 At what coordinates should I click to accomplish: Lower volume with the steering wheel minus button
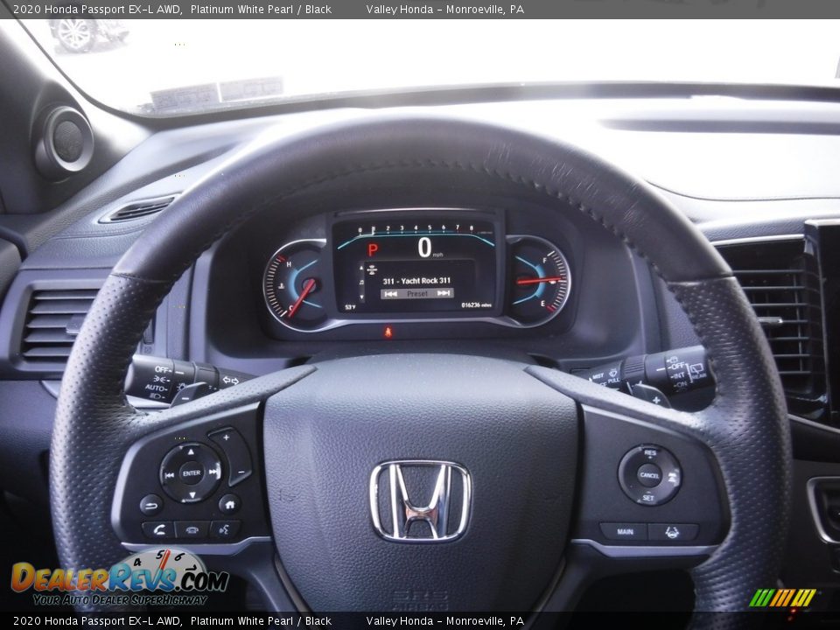click(x=240, y=470)
